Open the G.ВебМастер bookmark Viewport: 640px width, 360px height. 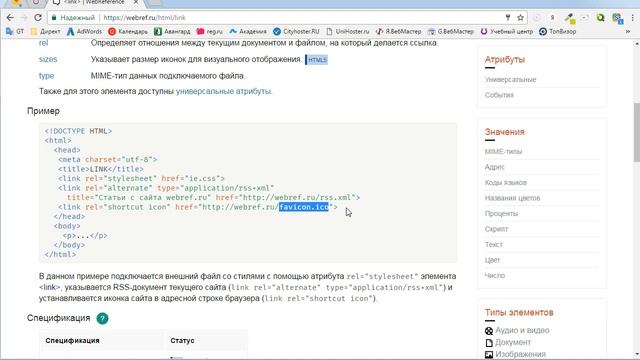point(451,31)
